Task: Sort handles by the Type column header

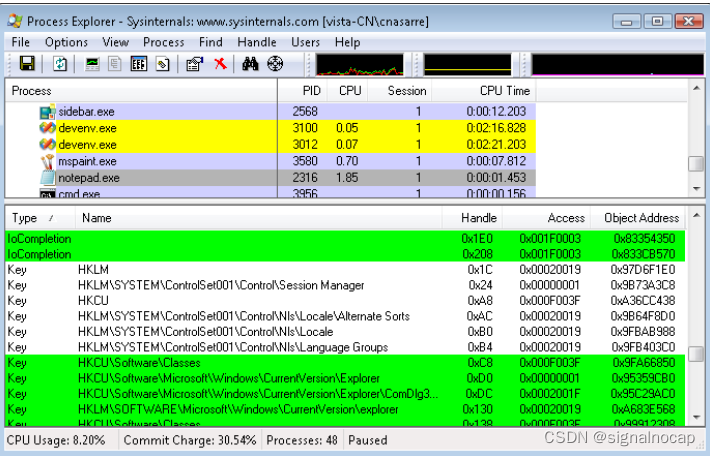Action: (x=40, y=218)
